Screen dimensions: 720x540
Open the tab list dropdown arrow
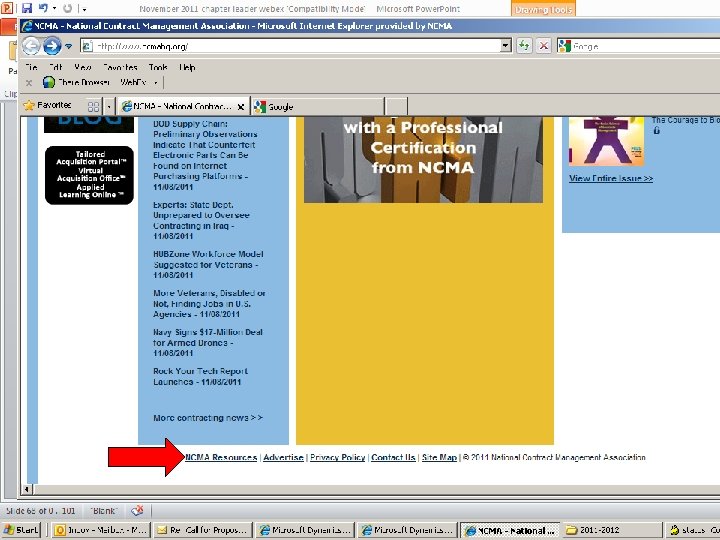coord(109,107)
